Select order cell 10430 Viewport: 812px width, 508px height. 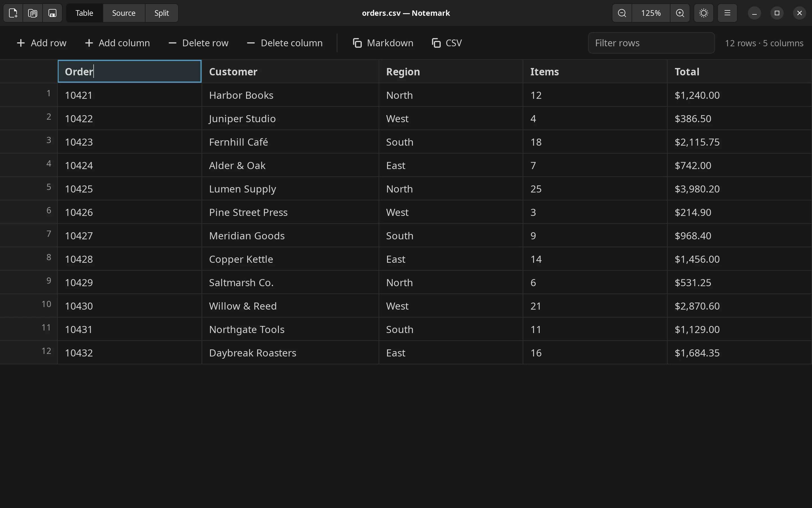click(x=129, y=306)
